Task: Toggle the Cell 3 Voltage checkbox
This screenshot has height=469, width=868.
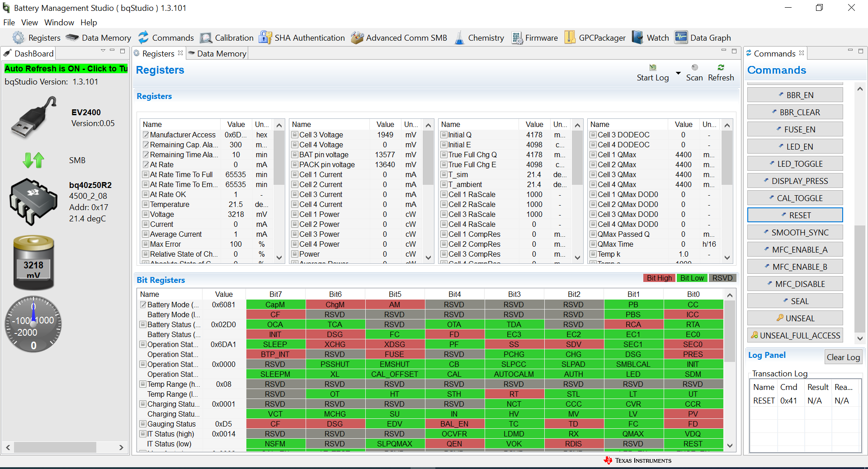Action: tap(295, 135)
